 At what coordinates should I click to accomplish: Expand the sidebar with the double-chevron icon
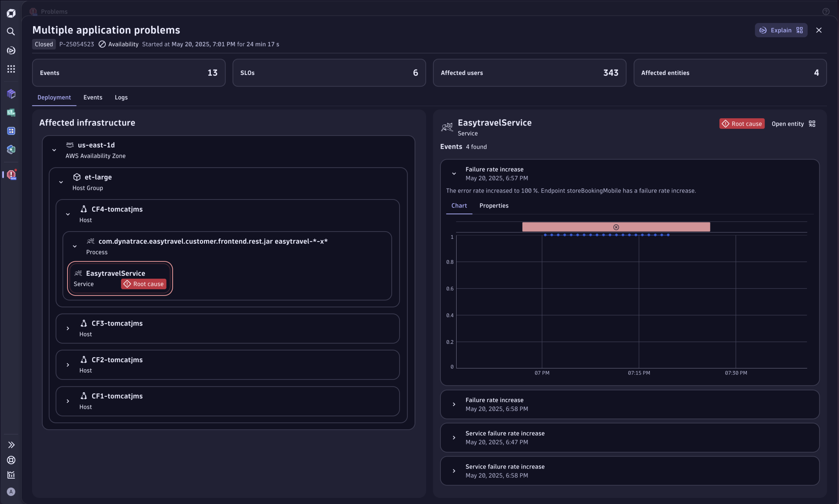pyautogui.click(x=11, y=445)
